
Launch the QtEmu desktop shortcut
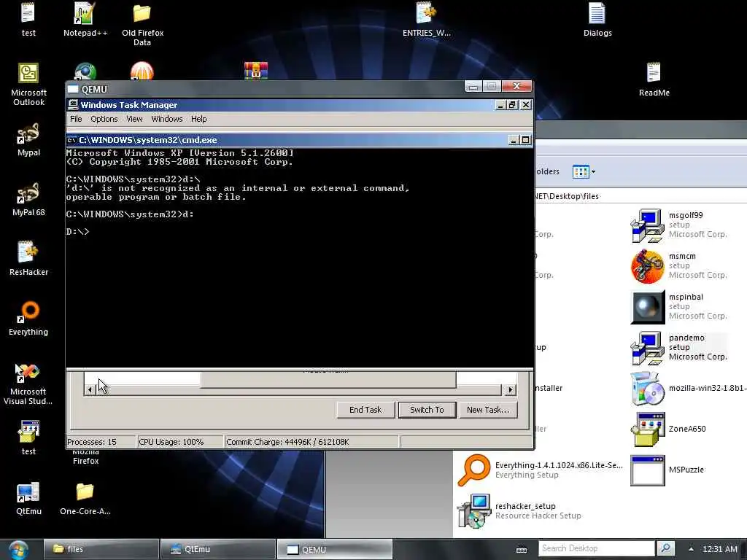tap(28, 498)
